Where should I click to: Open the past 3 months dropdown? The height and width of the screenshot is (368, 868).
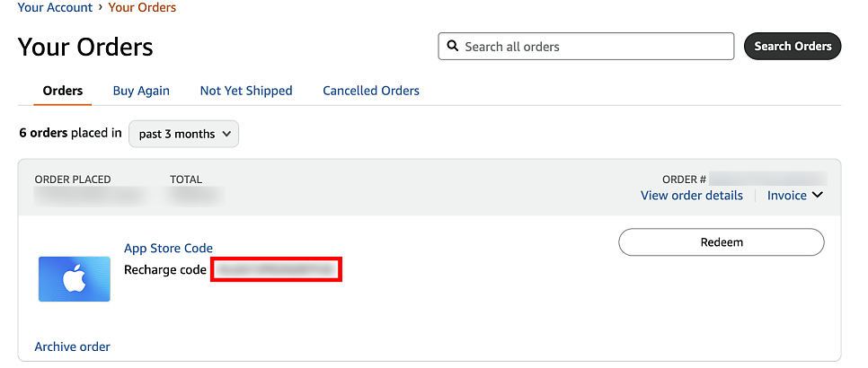coord(184,134)
